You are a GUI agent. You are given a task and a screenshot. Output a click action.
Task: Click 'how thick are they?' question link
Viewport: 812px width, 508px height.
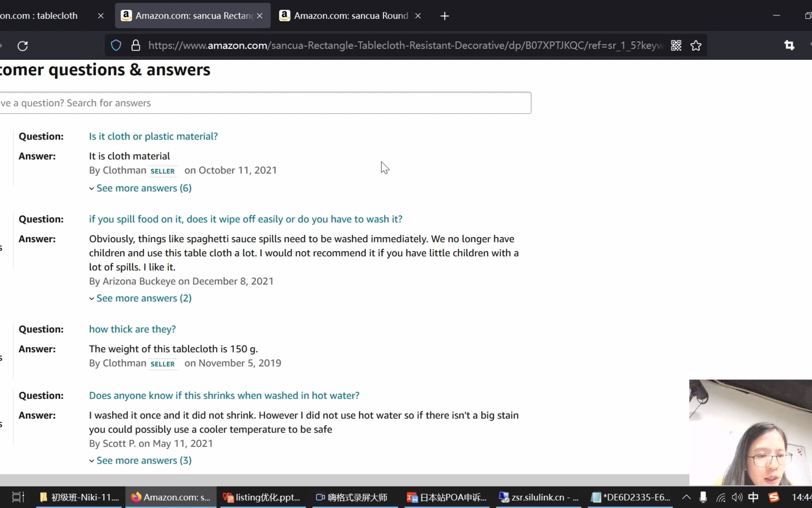pos(131,329)
